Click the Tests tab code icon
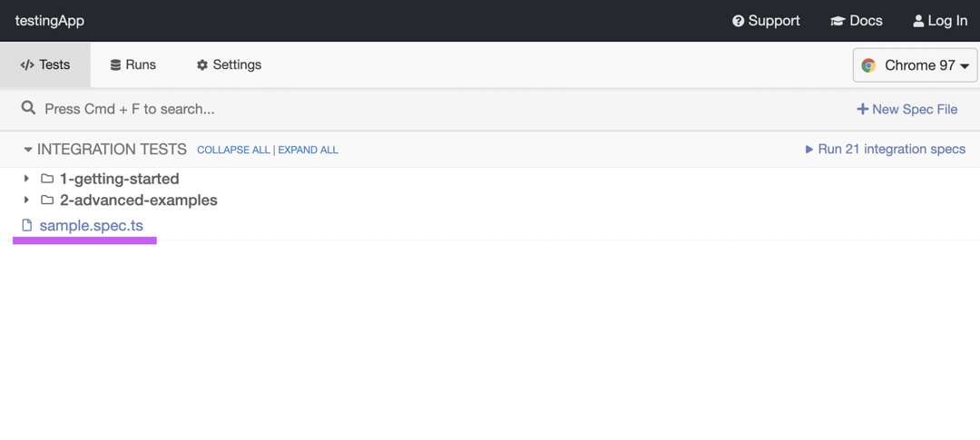 27,65
